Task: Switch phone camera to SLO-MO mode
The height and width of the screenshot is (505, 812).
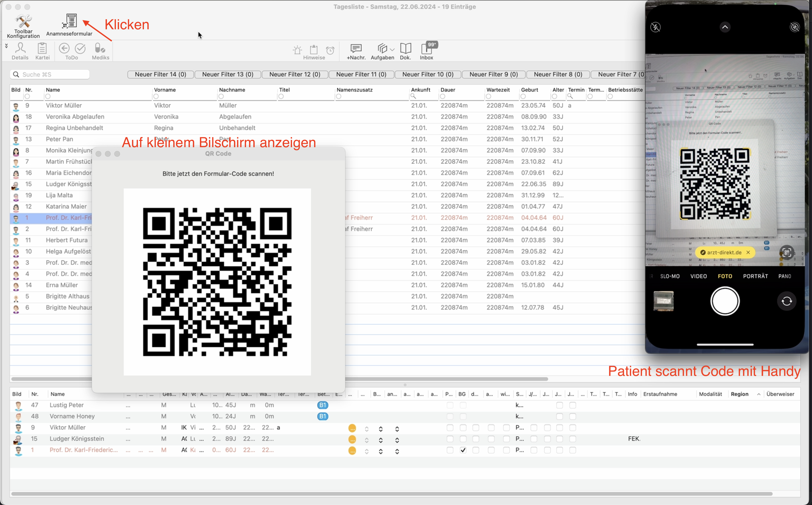Action: click(670, 276)
